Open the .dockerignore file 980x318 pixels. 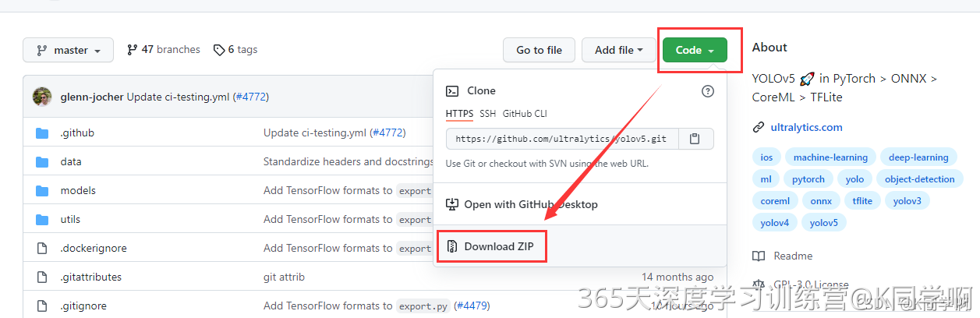[x=94, y=249]
